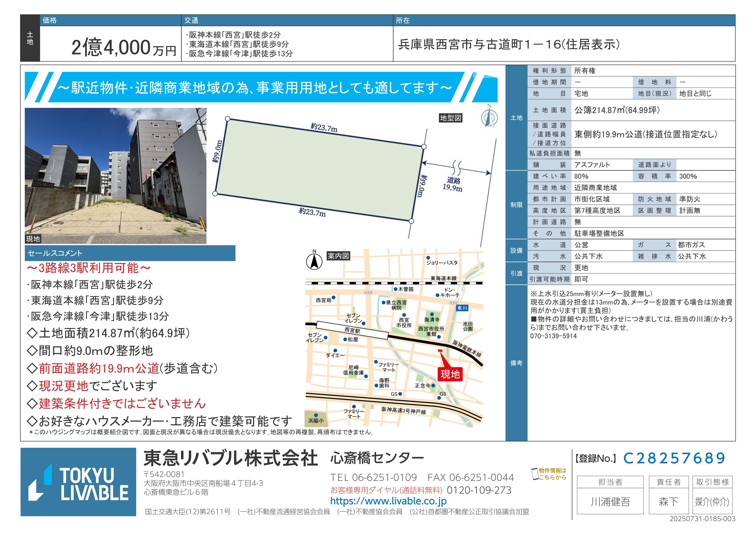Click the registration number C28257689
This screenshot has height=534, width=756.
coord(674,458)
